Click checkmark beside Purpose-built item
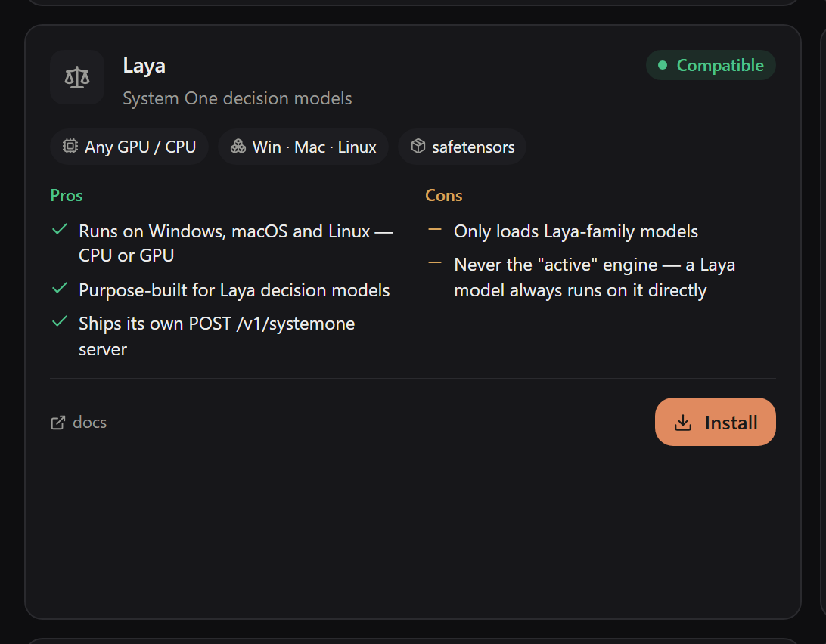826x644 pixels. pos(60,288)
